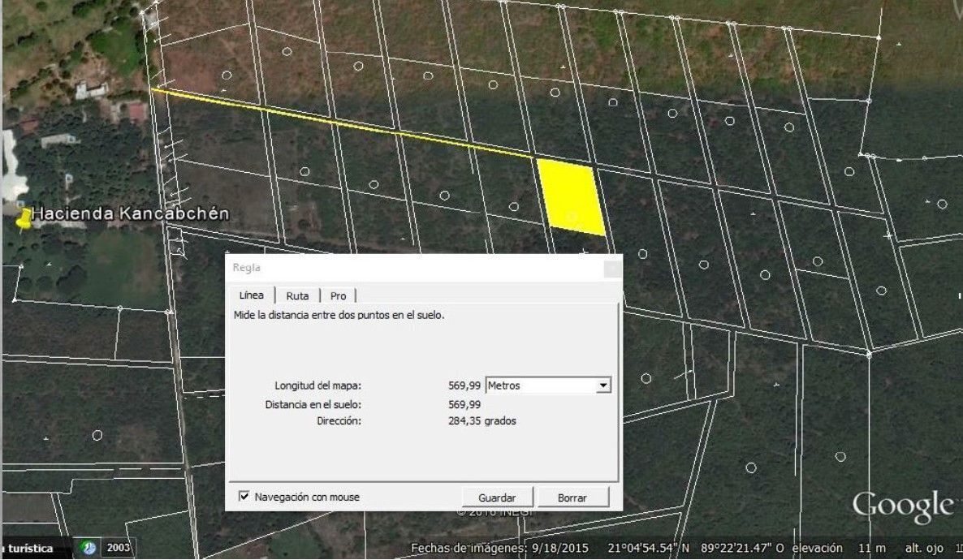Click the Regla dialog title bar
Image resolution: width=963 pixels, height=560 pixels.
(x=406, y=268)
